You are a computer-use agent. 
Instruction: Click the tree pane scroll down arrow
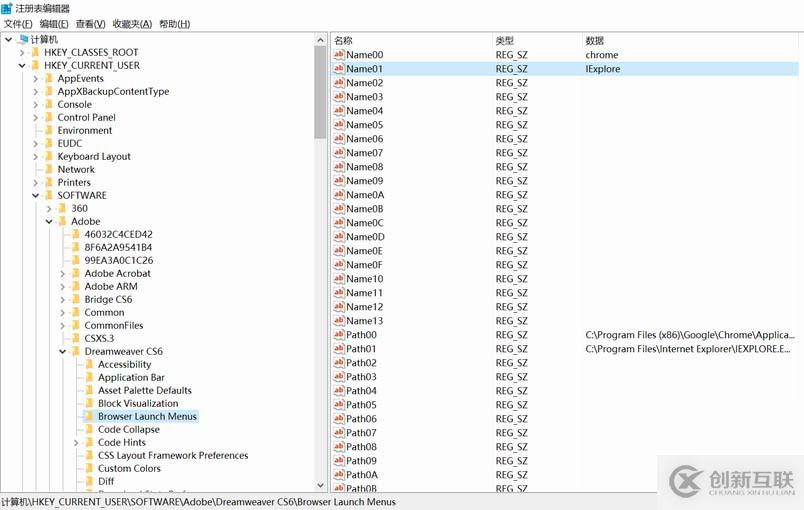(320, 485)
